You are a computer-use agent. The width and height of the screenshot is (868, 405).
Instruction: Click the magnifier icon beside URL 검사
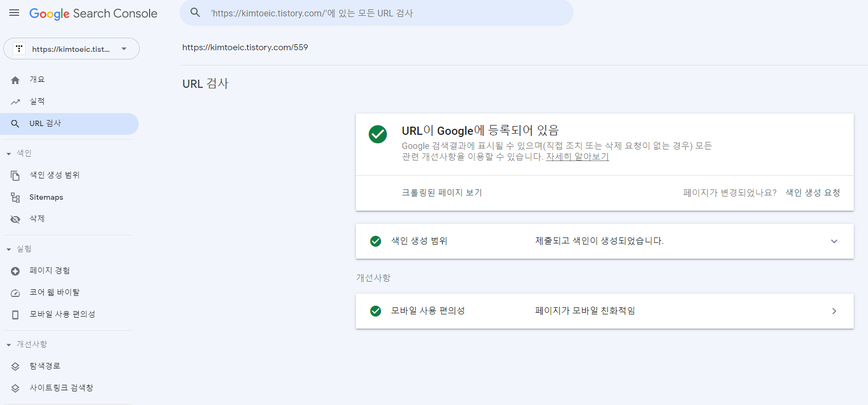tap(15, 124)
